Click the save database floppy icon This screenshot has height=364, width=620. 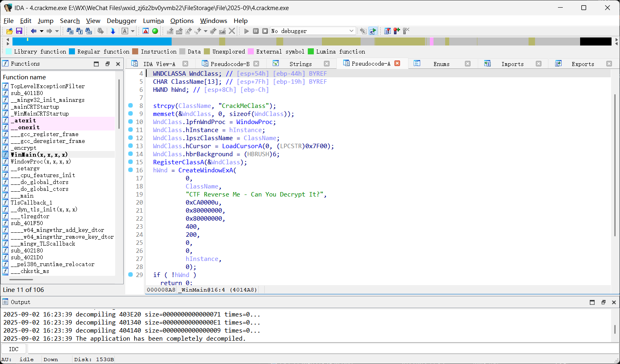tap(19, 31)
